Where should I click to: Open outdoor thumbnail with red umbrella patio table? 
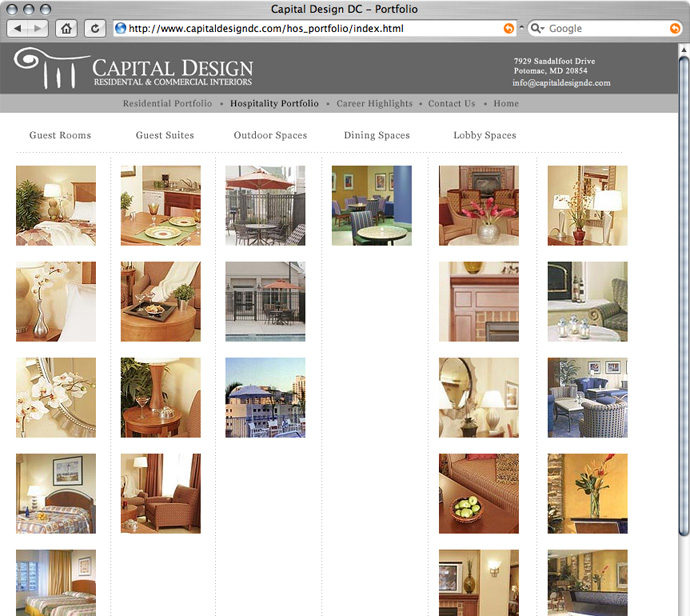265,205
